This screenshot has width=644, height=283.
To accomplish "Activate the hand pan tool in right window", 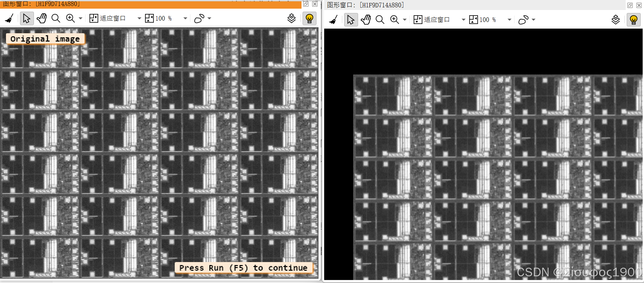I will tap(366, 20).
